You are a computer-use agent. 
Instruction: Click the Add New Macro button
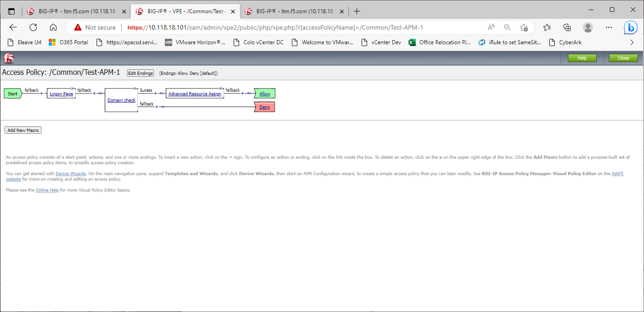[x=23, y=130]
